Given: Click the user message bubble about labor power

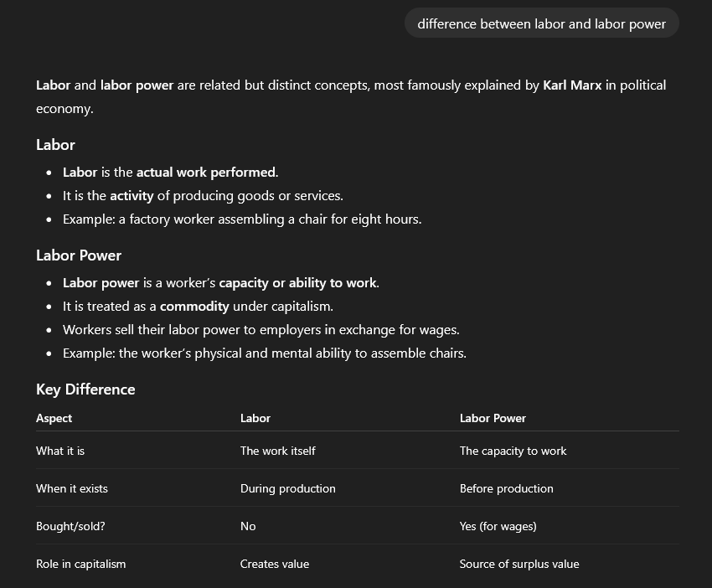Looking at the screenshot, I should 541,23.
